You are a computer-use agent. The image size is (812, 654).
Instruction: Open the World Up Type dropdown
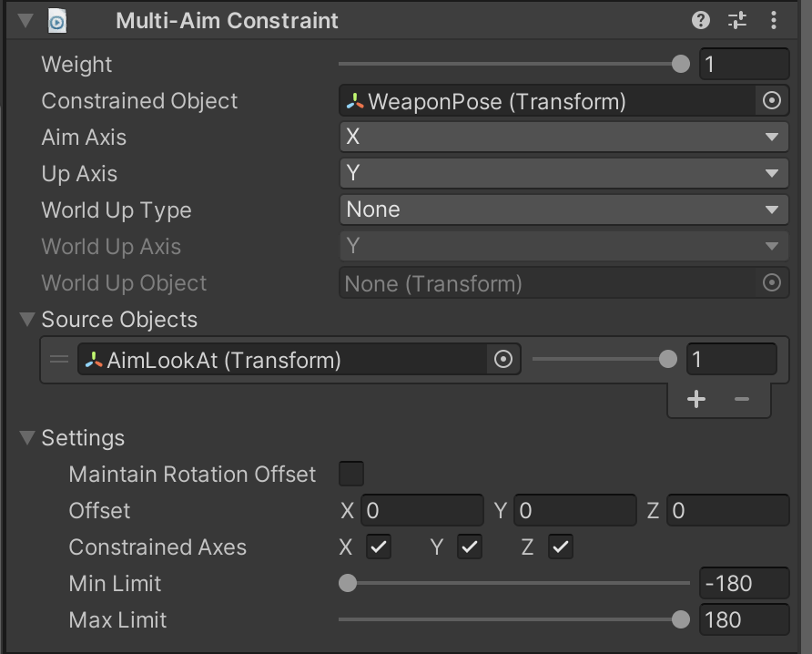[564, 209]
